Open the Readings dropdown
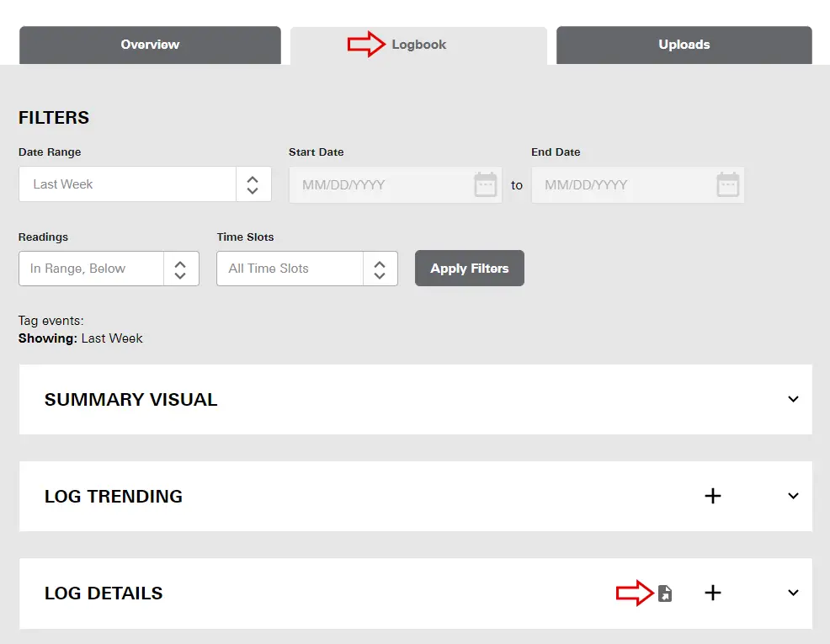Screen dimensions: 830x644 click(109, 269)
